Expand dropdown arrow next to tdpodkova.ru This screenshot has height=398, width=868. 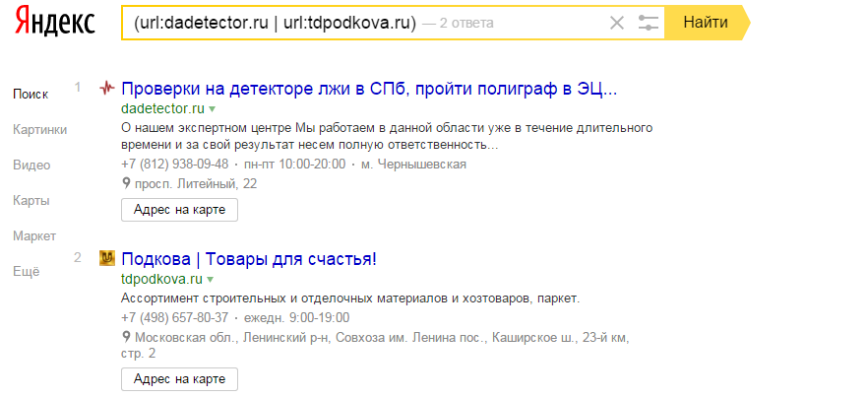[x=210, y=279]
